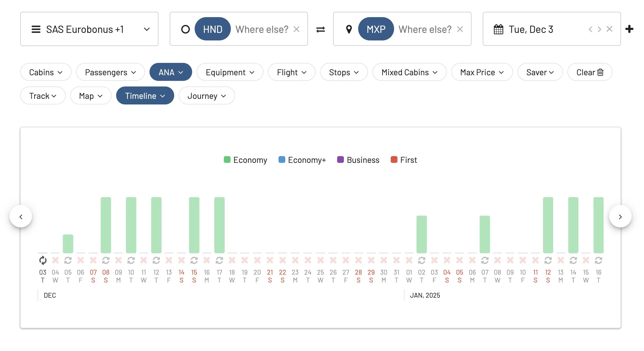Viewport: 644px width, 351px height.
Task: Refresh availability for Jan 02
Action: coord(422,260)
